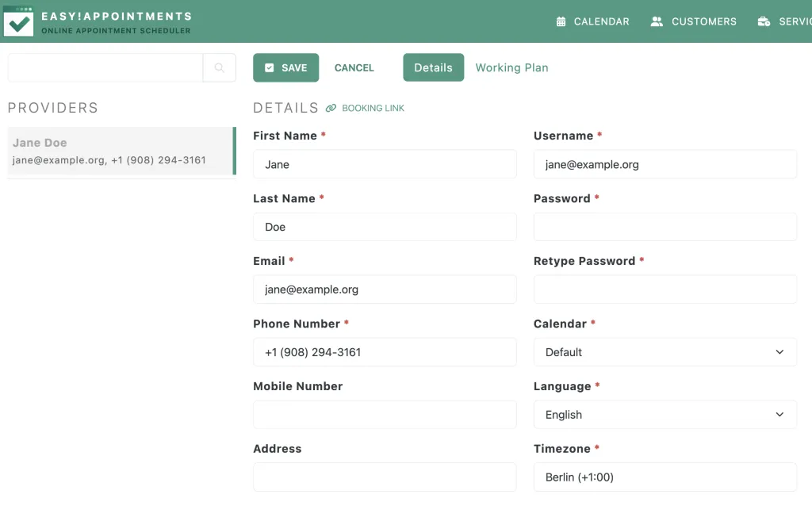Focus the Password field

(665, 227)
